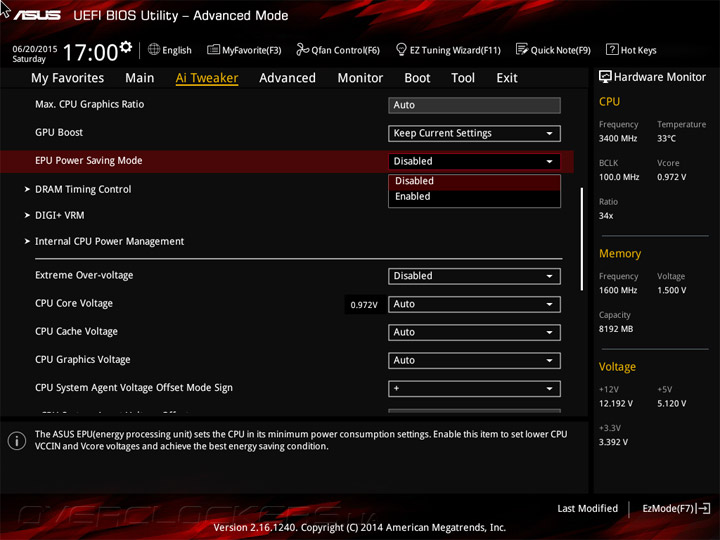Click the Hardware Monitor screen icon

(x=605, y=77)
